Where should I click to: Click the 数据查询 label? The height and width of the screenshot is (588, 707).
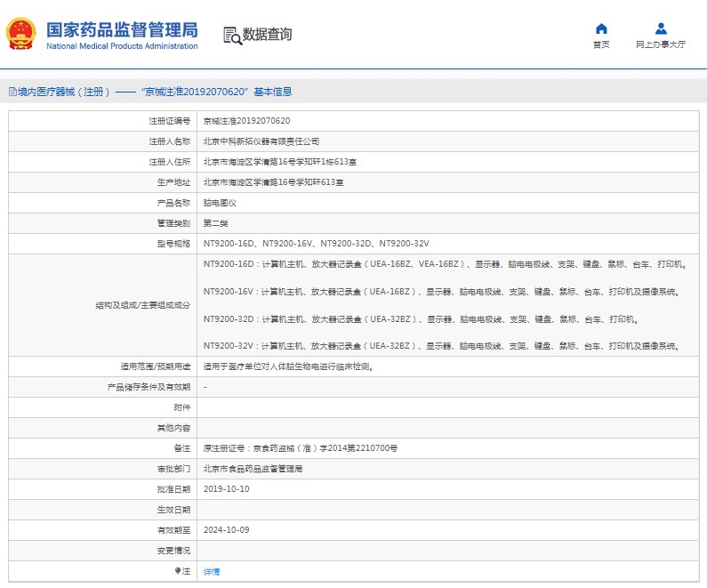pos(267,35)
